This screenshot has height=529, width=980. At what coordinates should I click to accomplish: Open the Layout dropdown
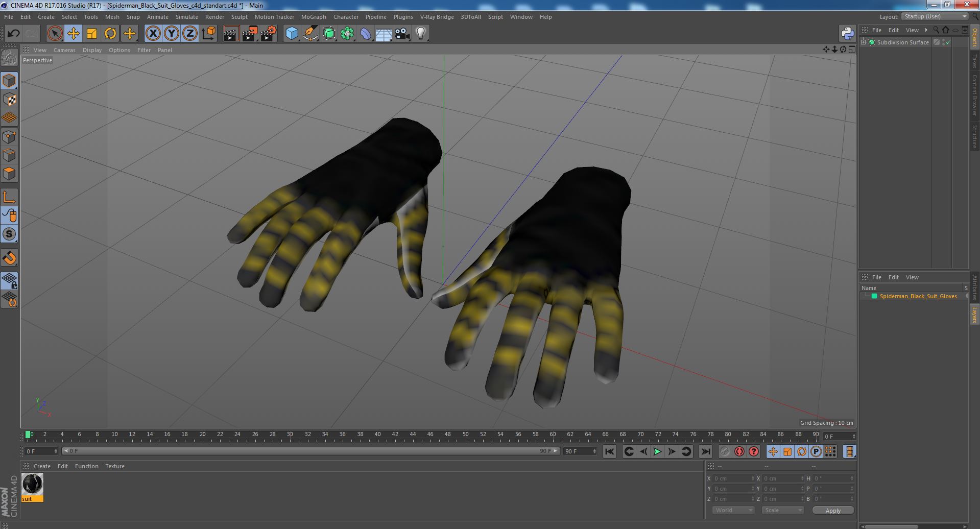[935, 17]
